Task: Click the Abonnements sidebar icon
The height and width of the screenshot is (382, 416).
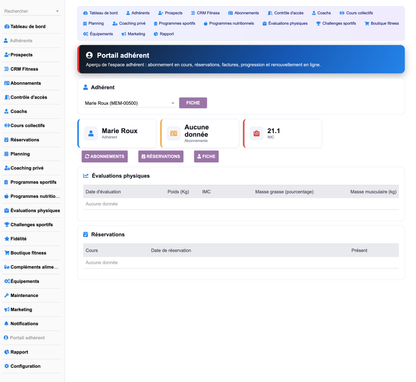Action: pos(6,83)
